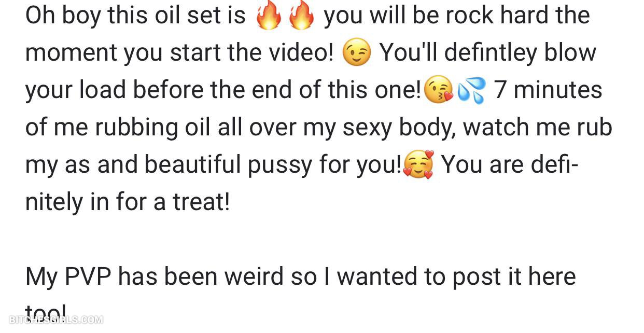This screenshot has width=644, height=333.
Task: Click the kissing face emoji
Action: [x=438, y=90]
